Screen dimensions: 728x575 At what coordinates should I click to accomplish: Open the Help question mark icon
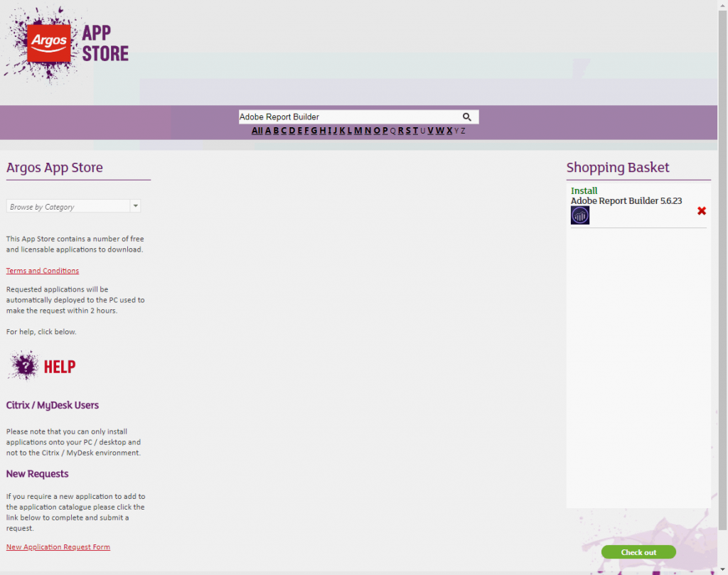coord(25,366)
